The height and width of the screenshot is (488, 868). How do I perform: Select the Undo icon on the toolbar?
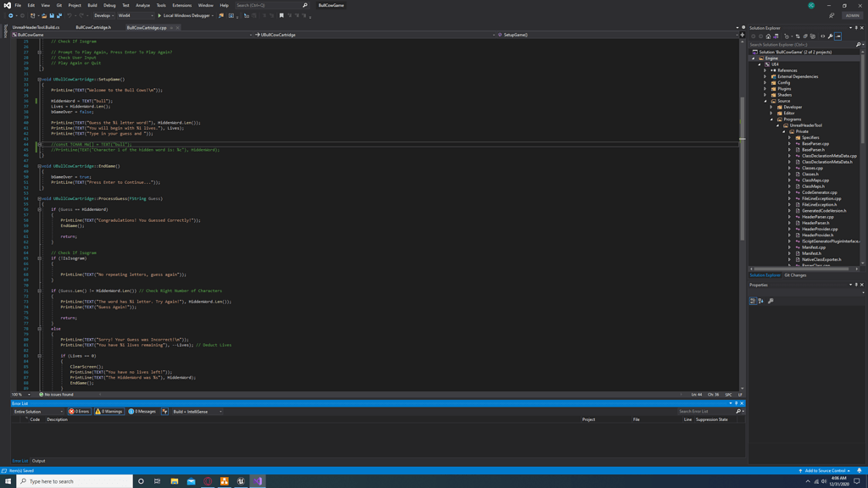(69, 14)
